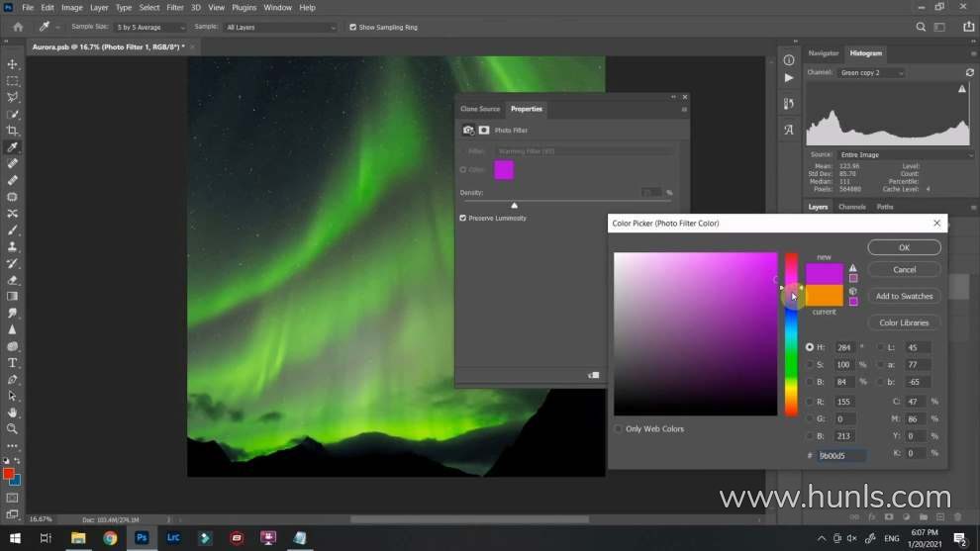Open the histogram Channel dropdown
This screenshot has height=551, width=980.
(x=871, y=73)
